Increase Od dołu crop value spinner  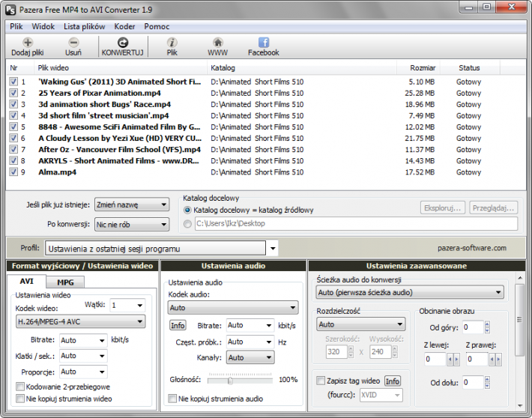487,379
